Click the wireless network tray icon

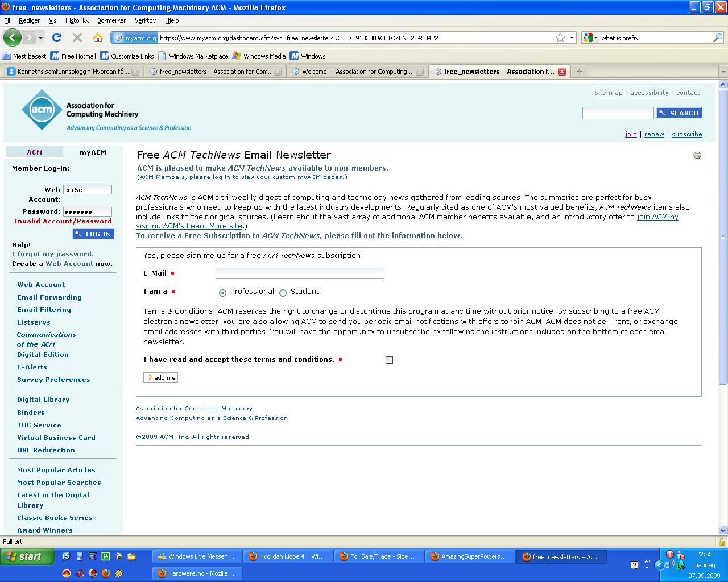(x=669, y=565)
